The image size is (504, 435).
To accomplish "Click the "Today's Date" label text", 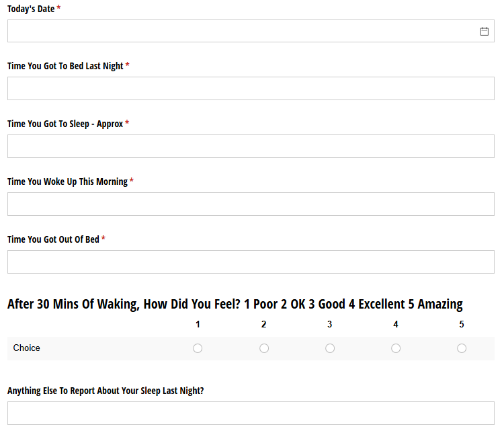I will 31,9.
